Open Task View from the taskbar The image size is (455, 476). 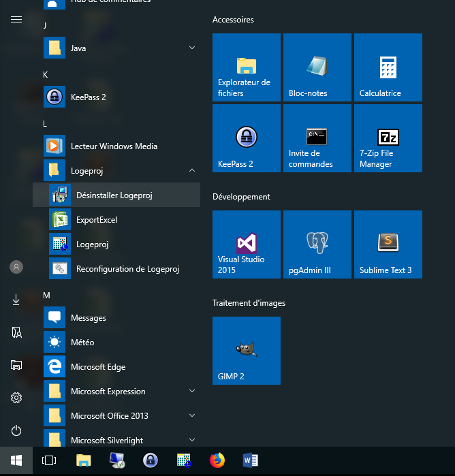point(49,460)
